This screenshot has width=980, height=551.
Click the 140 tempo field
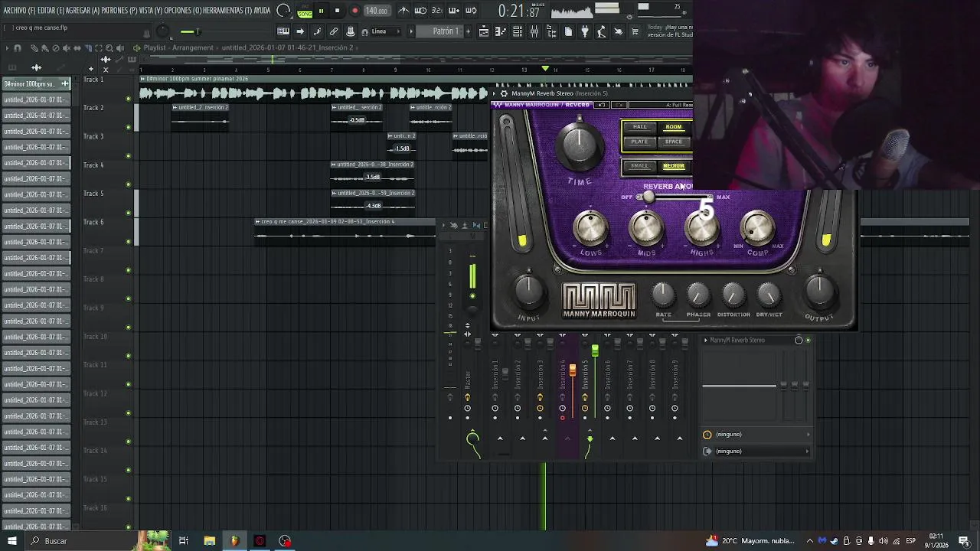pos(376,11)
